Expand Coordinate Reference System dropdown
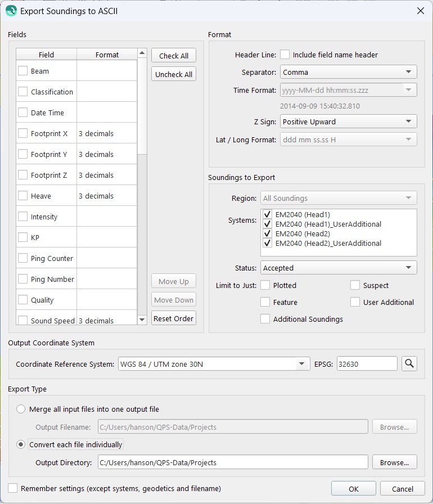The width and height of the screenshot is (433, 504). [x=214, y=364]
